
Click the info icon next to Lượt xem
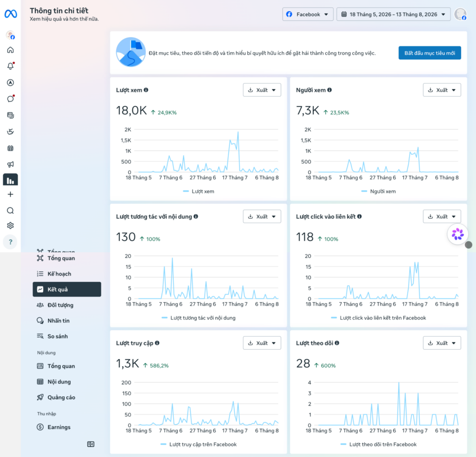click(146, 90)
